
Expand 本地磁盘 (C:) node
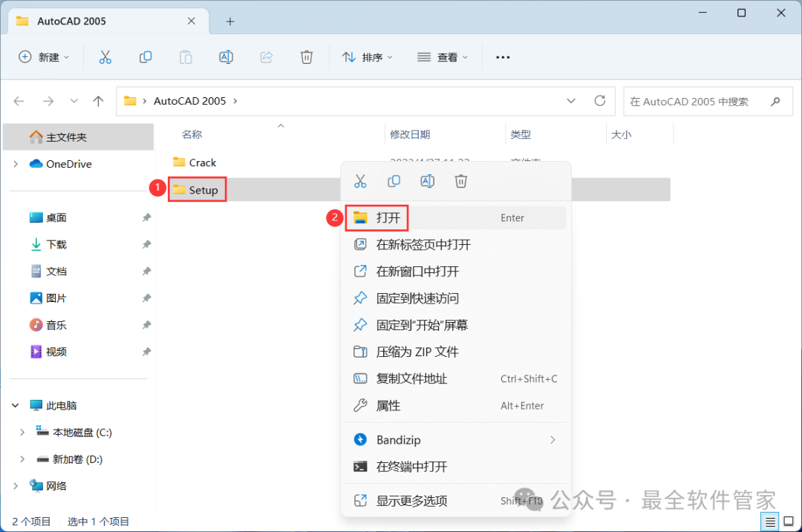(22, 433)
